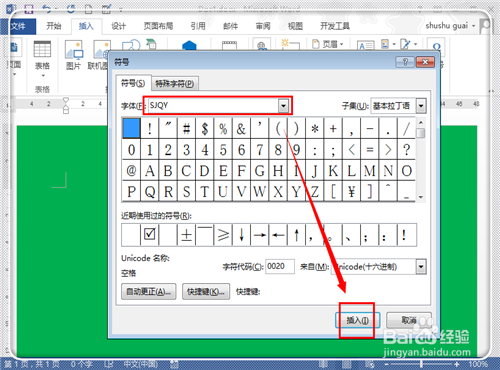This screenshot has width=500, height=370.
Task: Click the zoom slider in status bar
Action: 421,364
